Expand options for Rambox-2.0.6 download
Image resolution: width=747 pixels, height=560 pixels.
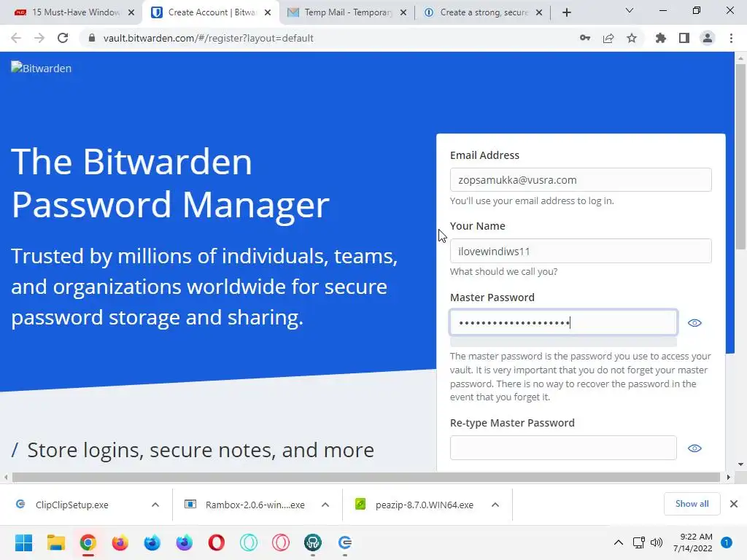325,505
